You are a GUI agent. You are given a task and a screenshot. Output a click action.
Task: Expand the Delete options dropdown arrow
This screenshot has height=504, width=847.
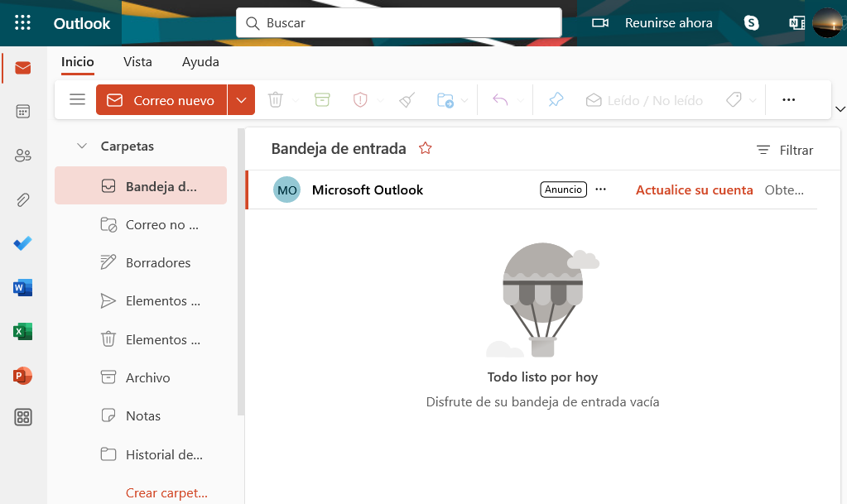pos(295,100)
